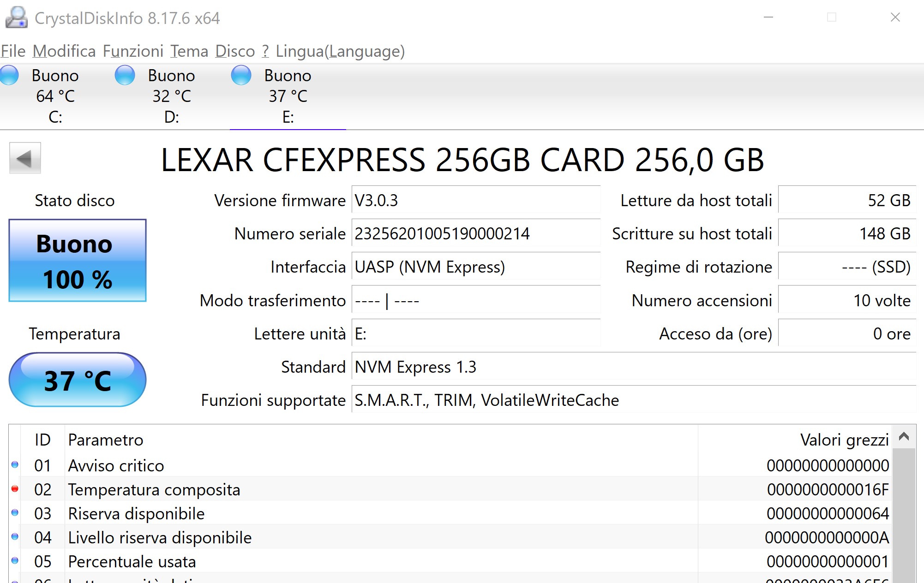Click raw value 0000000000016F
Screen dimensions: 924x583
tap(828, 489)
